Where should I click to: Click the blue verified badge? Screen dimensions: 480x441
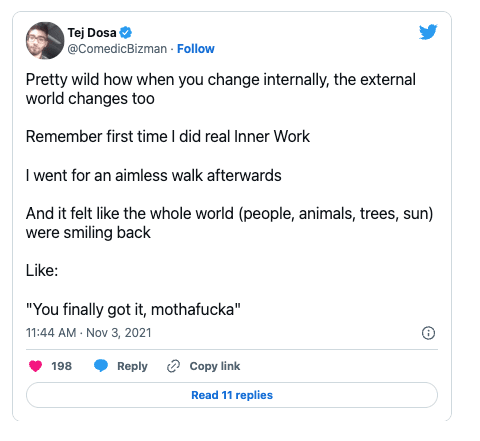point(126,33)
